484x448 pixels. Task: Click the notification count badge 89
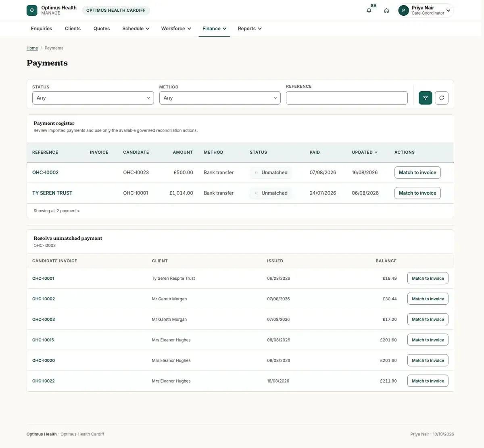click(x=373, y=6)
